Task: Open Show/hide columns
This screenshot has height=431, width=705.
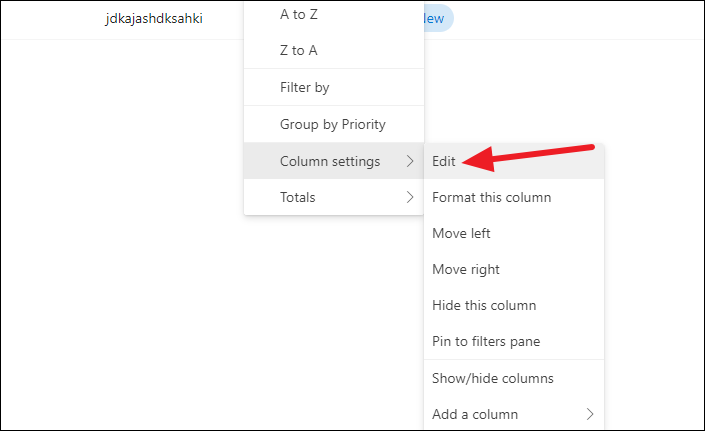Action: click(492, 378)
